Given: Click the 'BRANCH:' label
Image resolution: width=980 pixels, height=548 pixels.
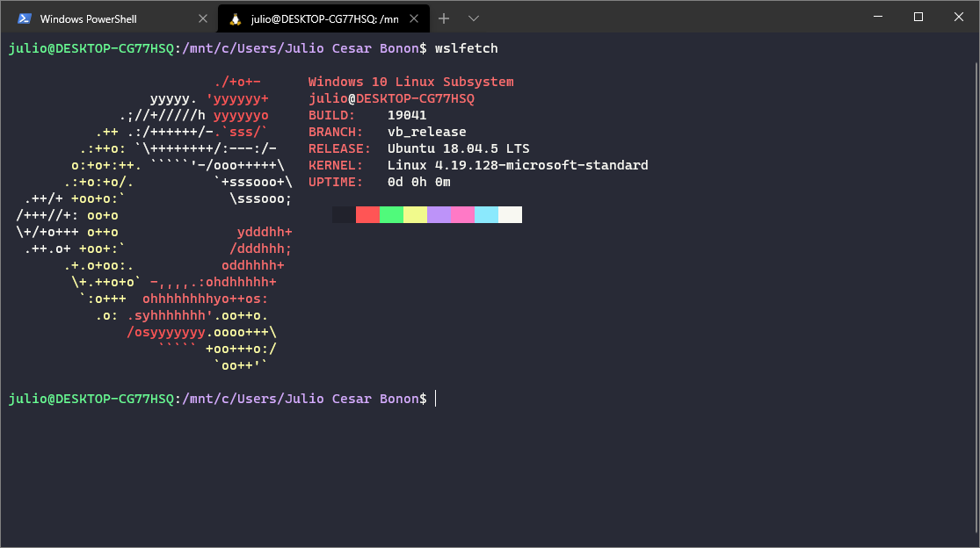Looking at the screenshot, I should click(336, 133).
